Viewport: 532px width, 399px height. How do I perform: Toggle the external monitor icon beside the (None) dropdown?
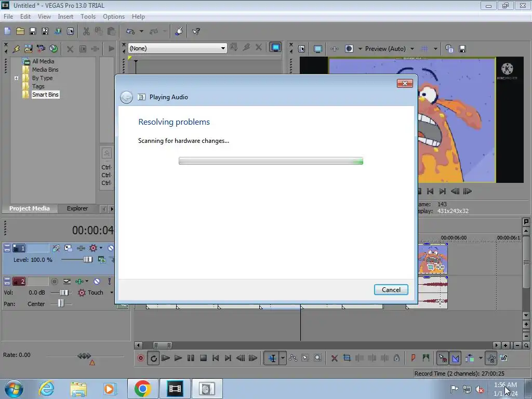275,47
